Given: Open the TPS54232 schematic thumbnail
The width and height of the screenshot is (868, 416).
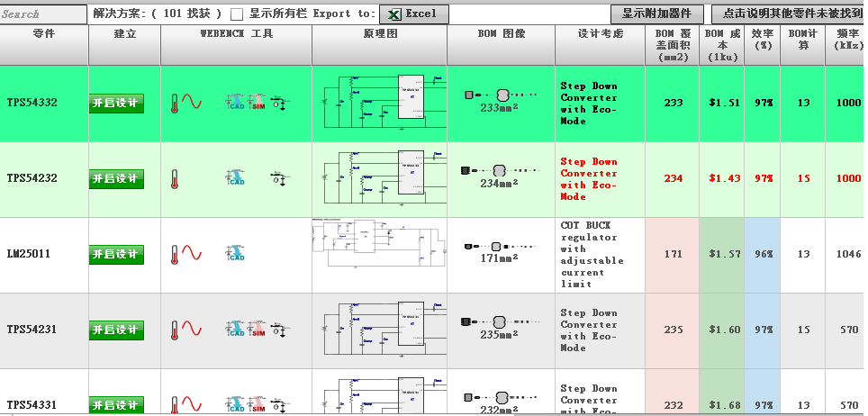Looking at the screenshot, I should point(384,178).
